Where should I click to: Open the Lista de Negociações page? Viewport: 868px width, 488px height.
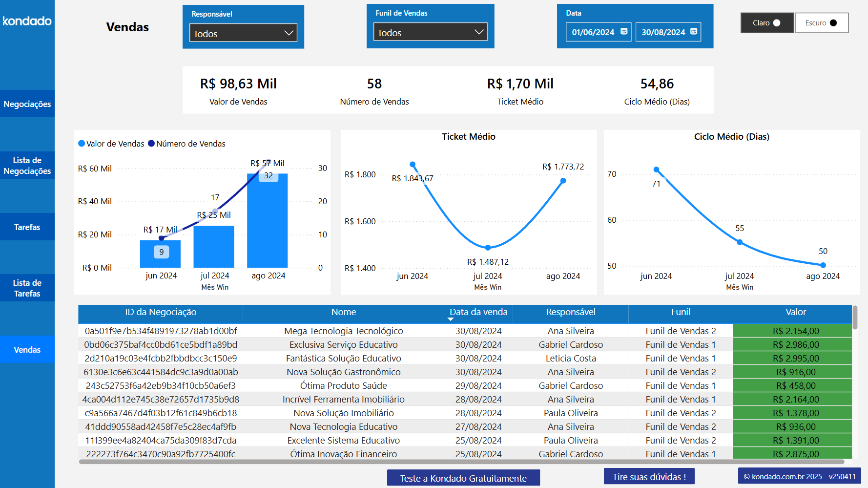27,165
